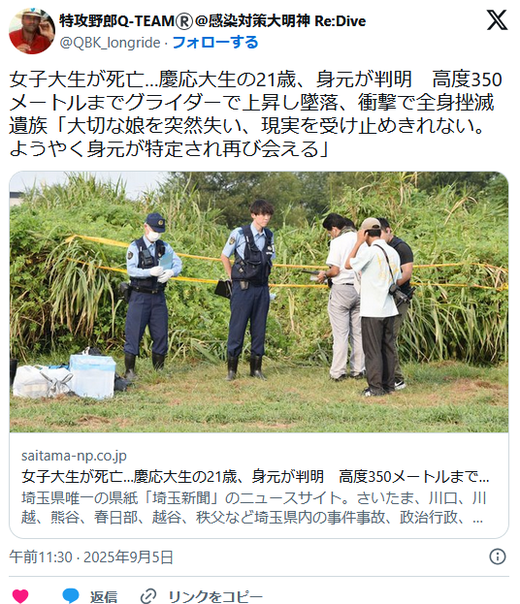Click the info circle icon
Screen dimensions: 520x604
click(x=497, y=557)
